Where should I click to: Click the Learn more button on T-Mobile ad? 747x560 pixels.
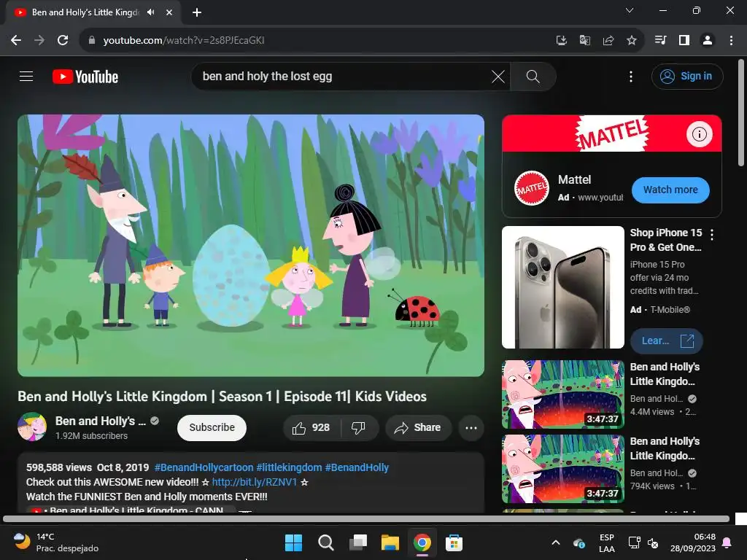pos(666,341)
